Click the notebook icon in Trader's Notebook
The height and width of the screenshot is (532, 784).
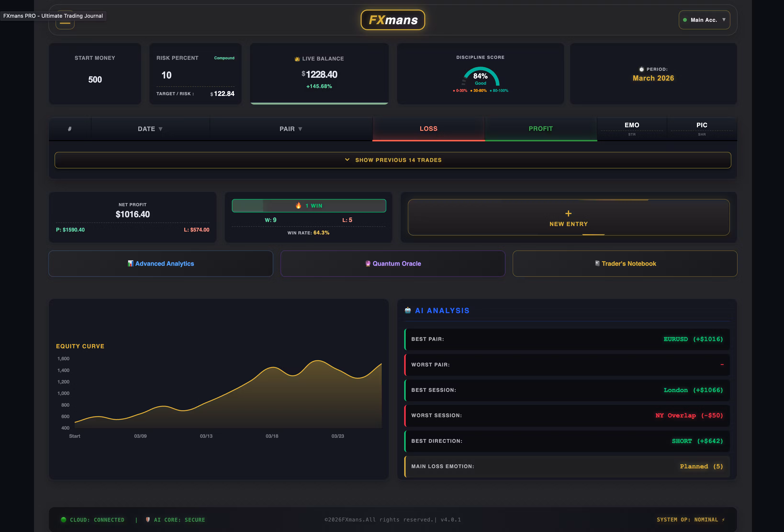[x=597, y=263]
